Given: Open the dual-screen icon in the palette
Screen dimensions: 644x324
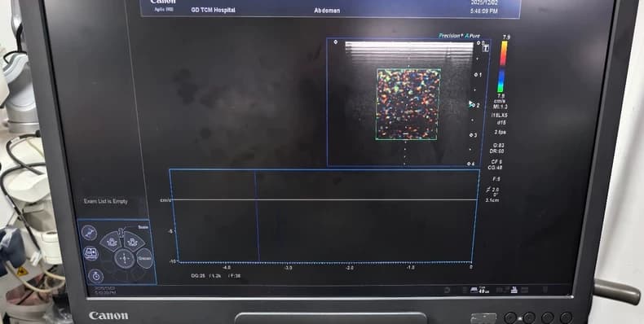Looking at the screenshot, I should click(x=90, y=253).
